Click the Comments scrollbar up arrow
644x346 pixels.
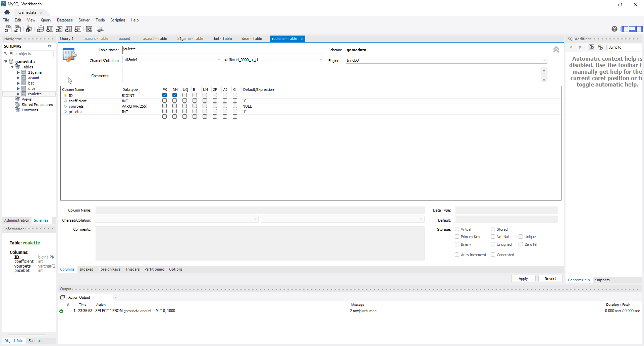(544, 70)
